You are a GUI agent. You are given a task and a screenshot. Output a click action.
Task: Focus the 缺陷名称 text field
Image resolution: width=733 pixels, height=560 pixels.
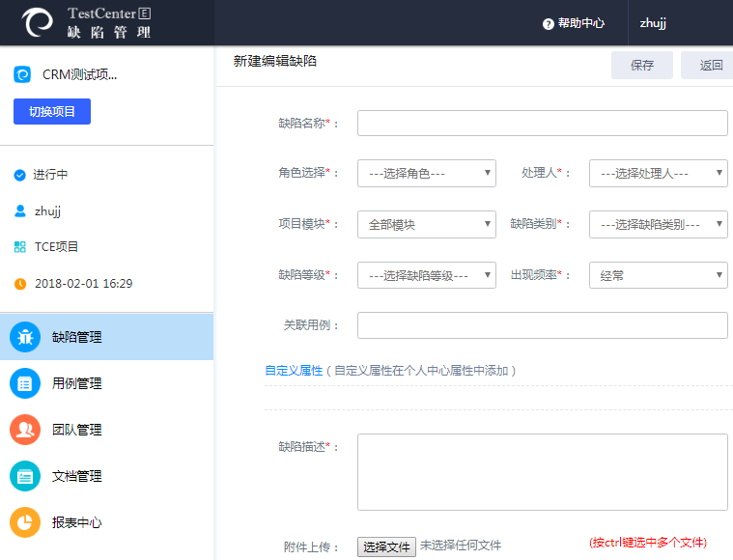[542, 124]
